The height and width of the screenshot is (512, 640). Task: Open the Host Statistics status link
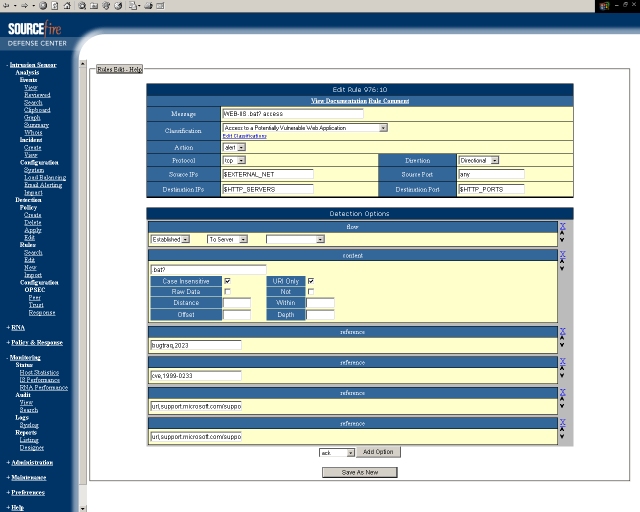39,372
